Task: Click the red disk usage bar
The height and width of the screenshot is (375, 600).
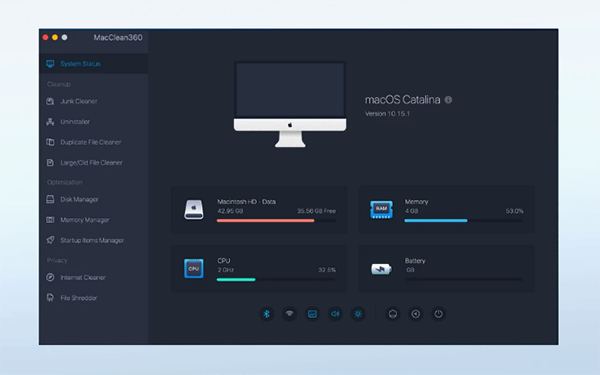Action: point(265,220)
